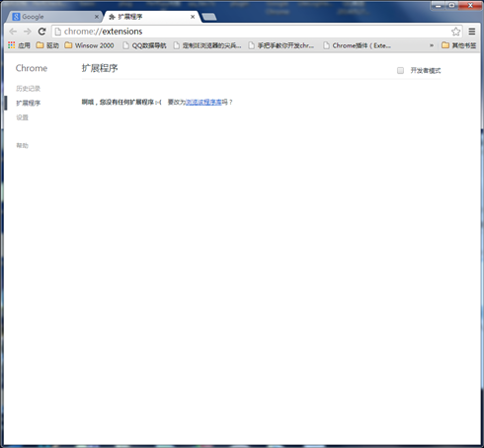Viewport: 484px width, 448px height.
Task: Open the 其他书签 folder
Action: (459, 45)
